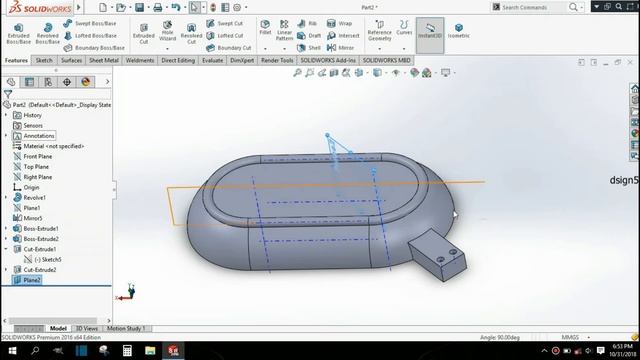Switch to the Surfaces tab
640x360 pixels.
pos(71,60)
